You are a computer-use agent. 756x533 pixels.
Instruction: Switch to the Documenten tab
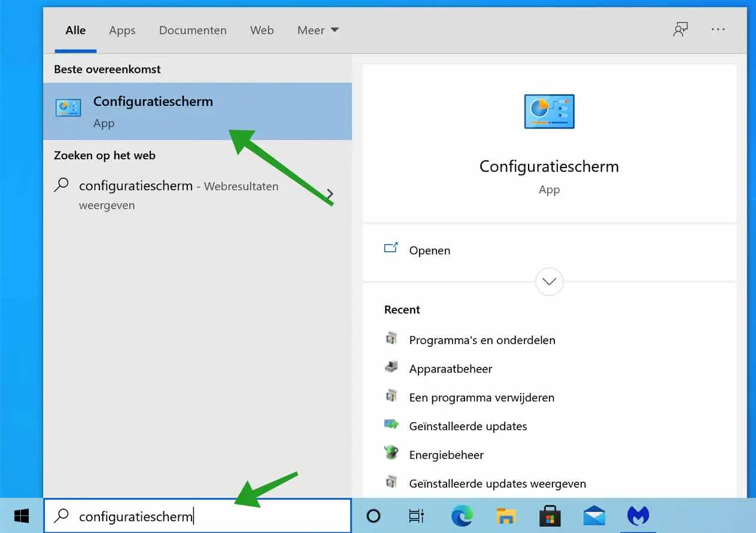(193, 30)
